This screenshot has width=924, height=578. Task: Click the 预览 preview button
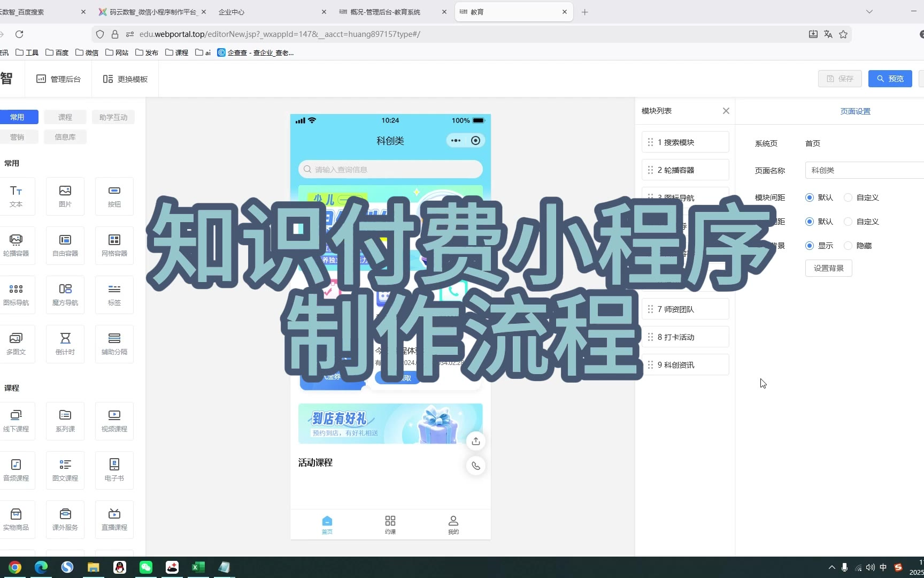pos(890,79)
